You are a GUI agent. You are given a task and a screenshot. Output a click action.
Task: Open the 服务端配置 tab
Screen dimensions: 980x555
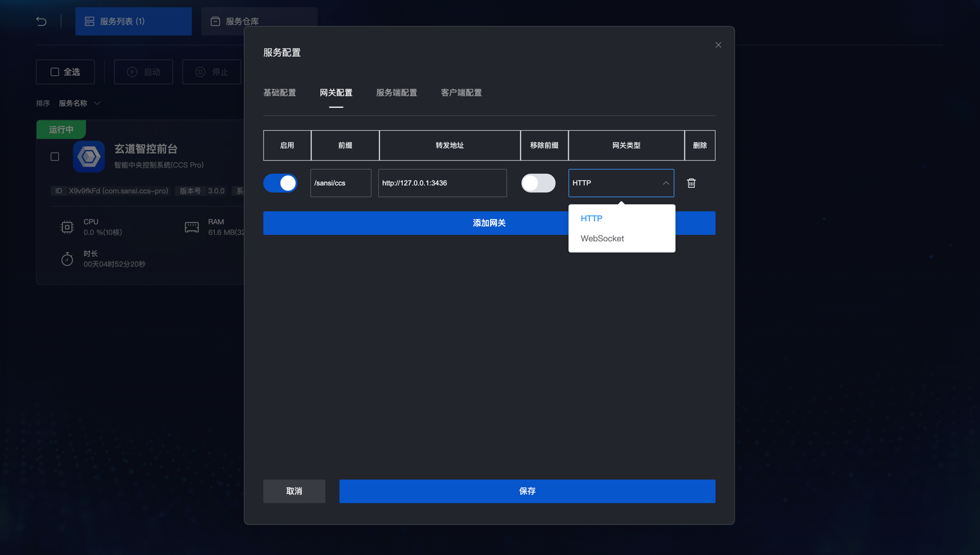click(396, 92)
